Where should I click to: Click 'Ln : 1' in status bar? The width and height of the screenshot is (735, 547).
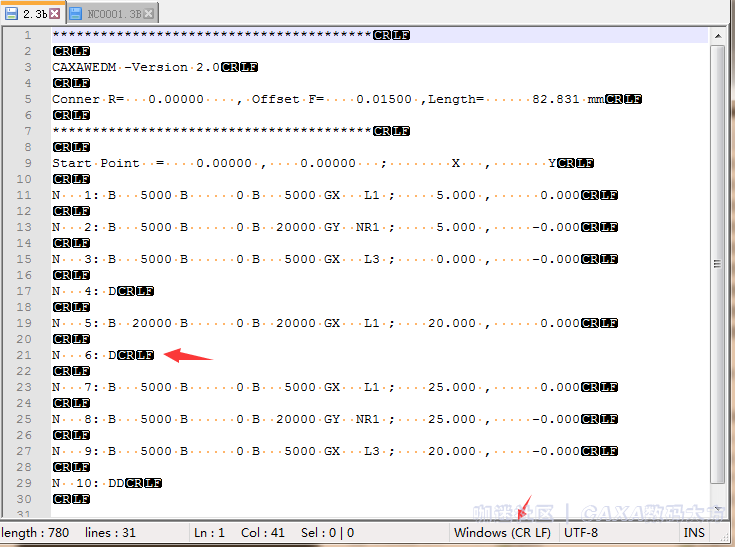coord(209,532)
